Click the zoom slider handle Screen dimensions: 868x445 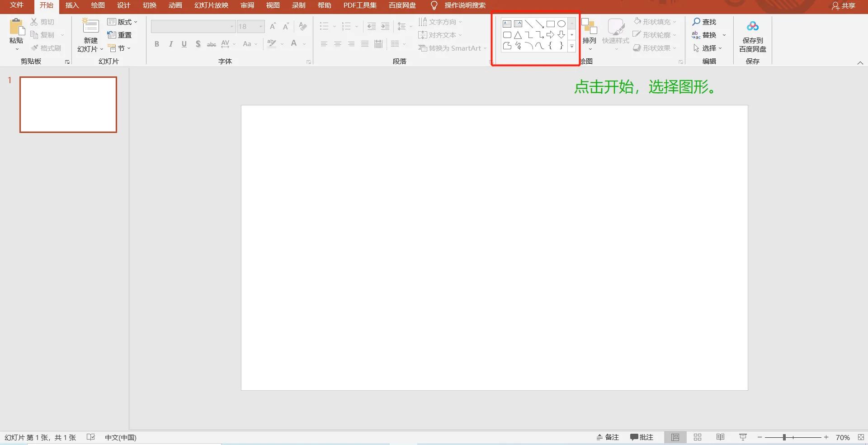pyautogui.click(x=784, y=437)
